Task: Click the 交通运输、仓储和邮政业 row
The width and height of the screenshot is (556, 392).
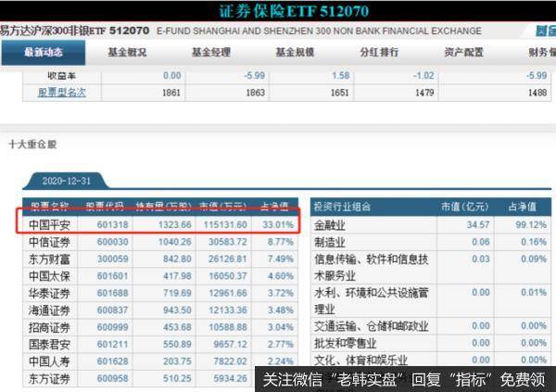Action: coord(431,326)
